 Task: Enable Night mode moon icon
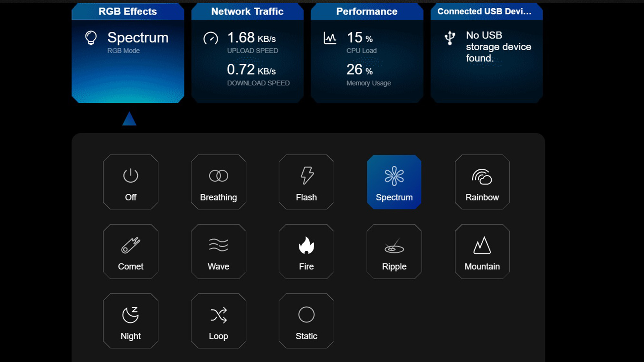(x=130, y=321)
